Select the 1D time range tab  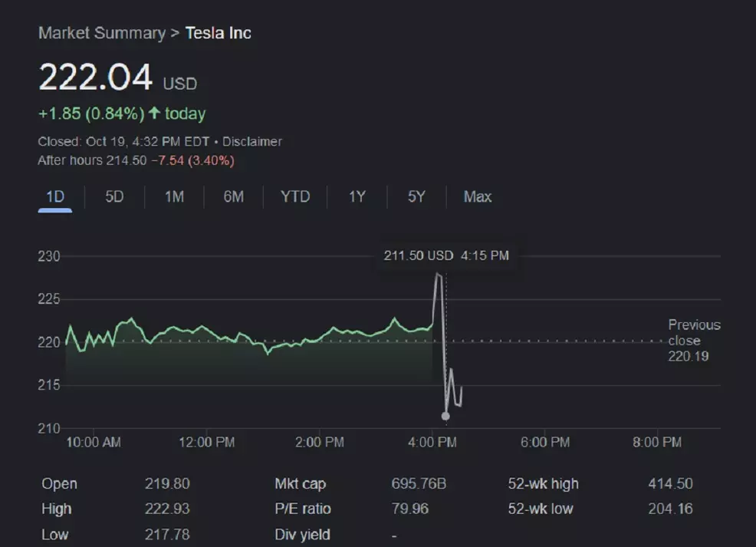(55, 197)
